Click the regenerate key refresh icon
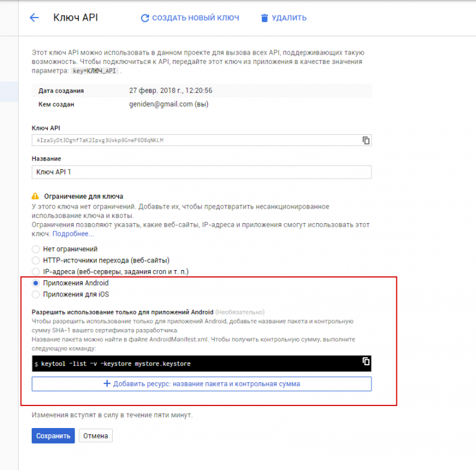 point(145,18)
